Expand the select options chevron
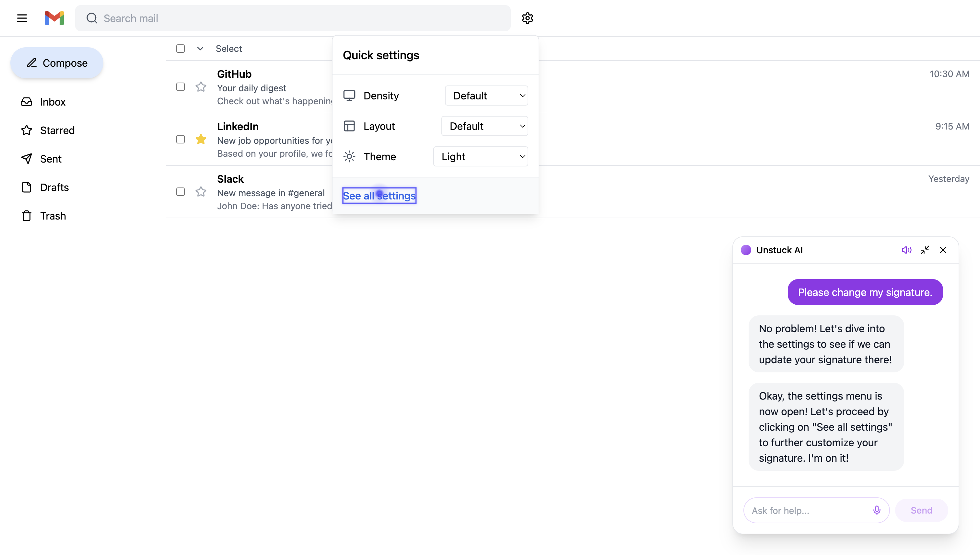The width and height of the screenshot is (980, 555). pos(200,49)
